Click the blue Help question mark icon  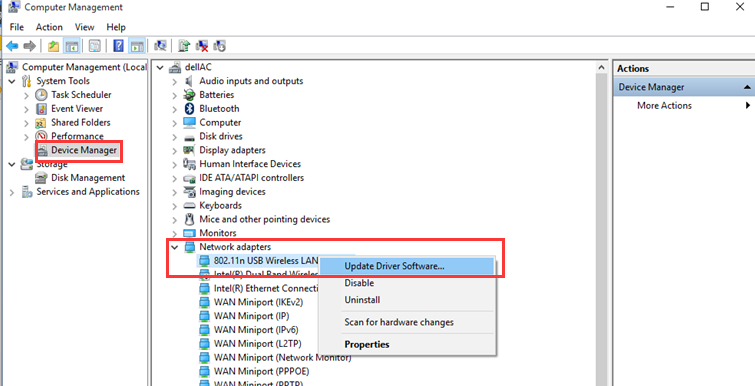[x=118, y=46]
